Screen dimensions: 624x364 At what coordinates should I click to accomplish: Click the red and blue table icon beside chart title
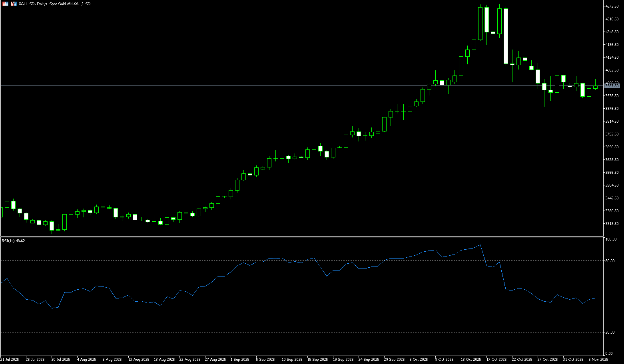(x=5, y=4)
